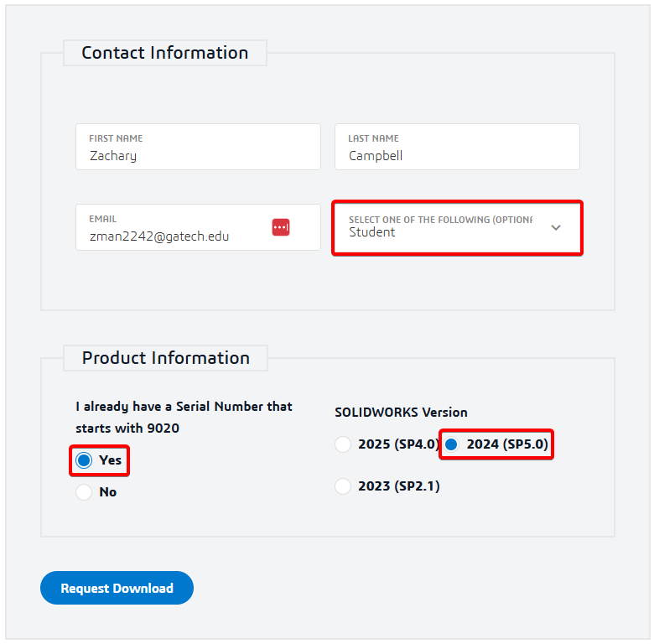Click the small EMAIL field label
The image size is (654, 644).
tap(103, 219)
